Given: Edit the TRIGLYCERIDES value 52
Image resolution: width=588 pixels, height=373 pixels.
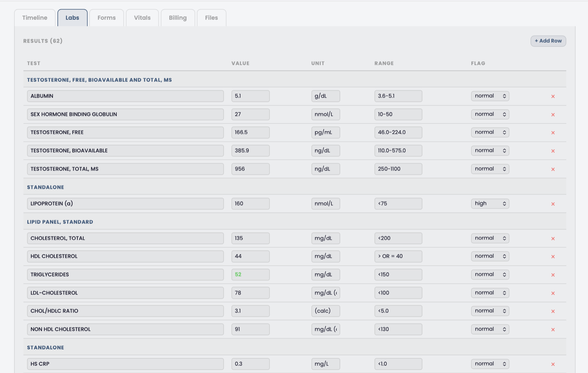Looking at the screenshot, I should 250,275.
